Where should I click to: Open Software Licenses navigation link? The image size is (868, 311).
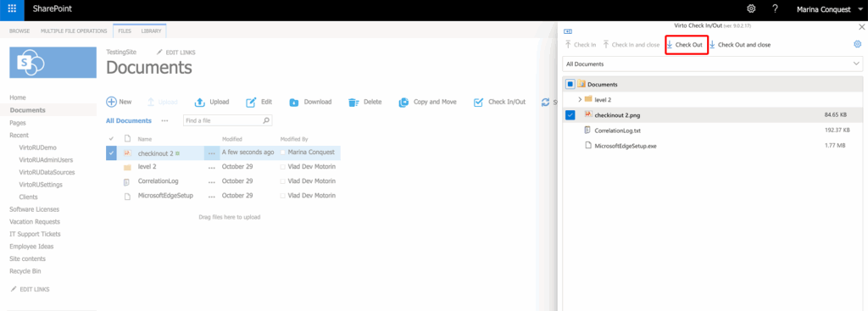click(34, 209)
